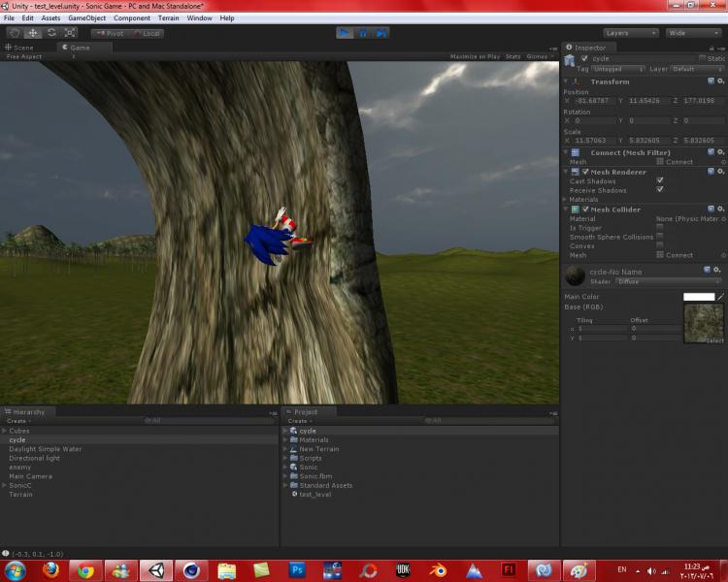Toggle Maximize on Play

[475, 56]
